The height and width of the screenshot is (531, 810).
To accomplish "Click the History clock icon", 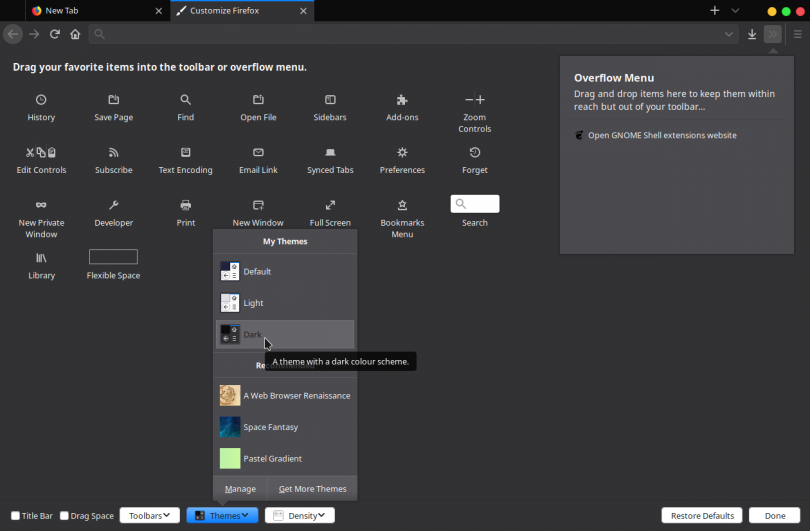I will (41, 100).
